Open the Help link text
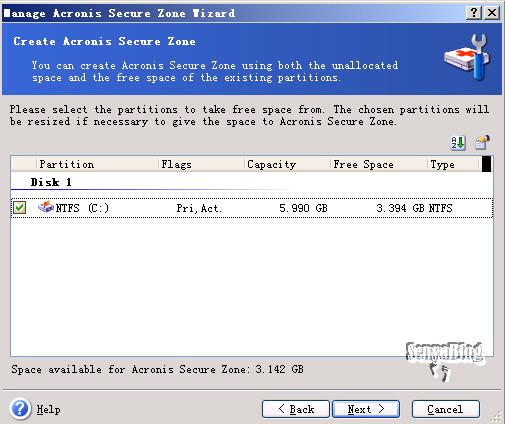The image size is (505, 424). click(x=49, y=410)
